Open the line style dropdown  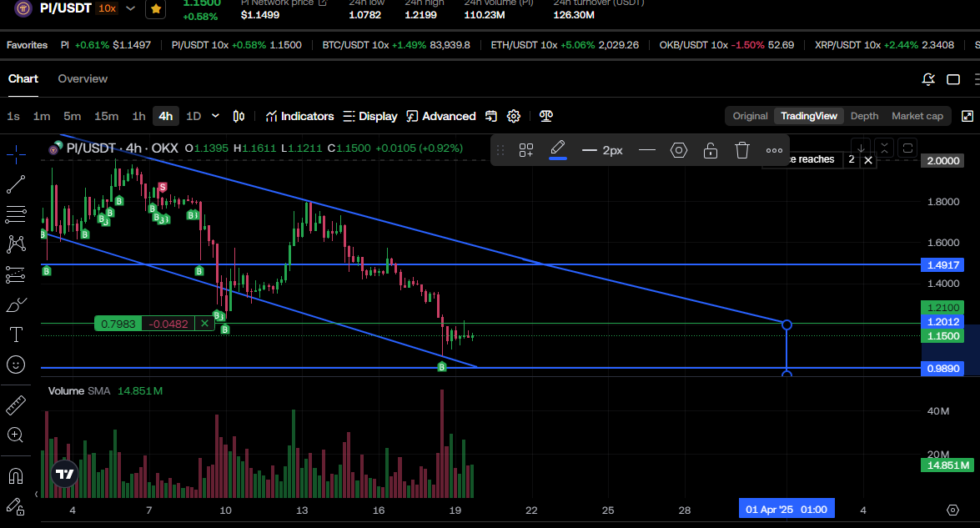click(647, 150)
